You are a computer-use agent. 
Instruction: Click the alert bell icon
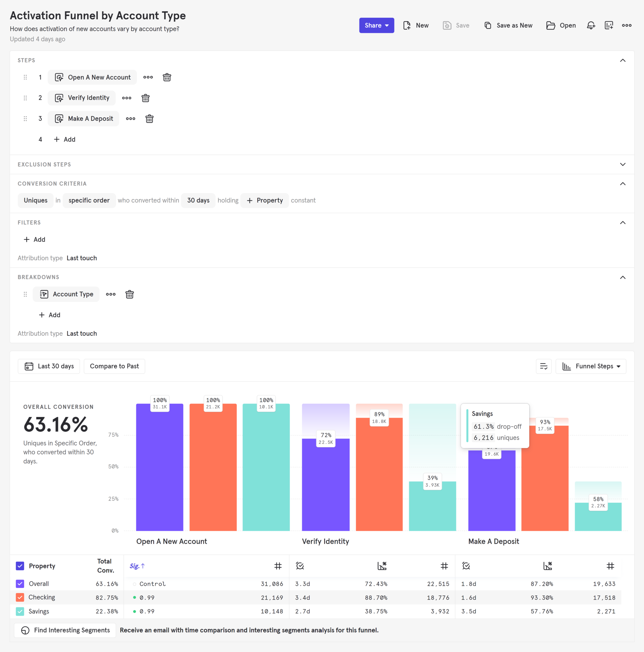591,25
